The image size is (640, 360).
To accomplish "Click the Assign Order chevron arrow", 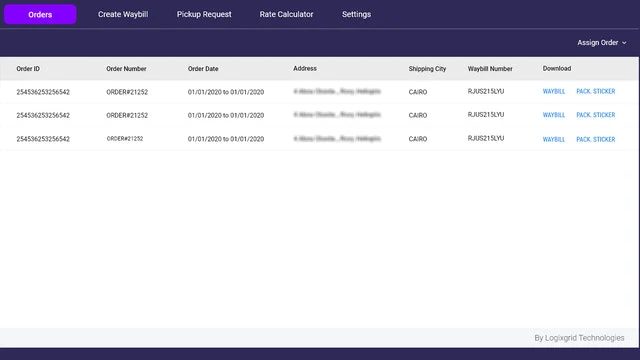I will click(624, 43).
